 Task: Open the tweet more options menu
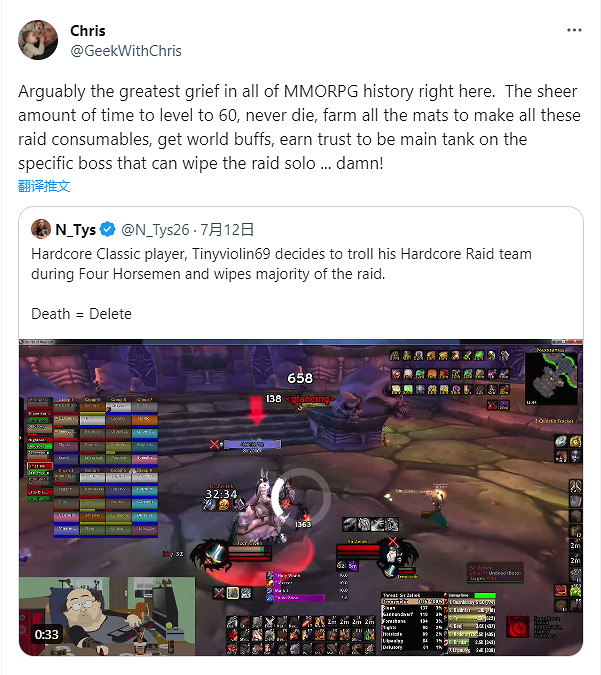coord(574,30)
